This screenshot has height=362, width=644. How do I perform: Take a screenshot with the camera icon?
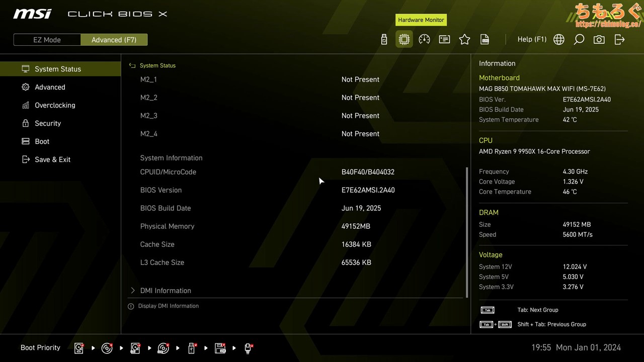pyautogui.click(x=599, y=39)
